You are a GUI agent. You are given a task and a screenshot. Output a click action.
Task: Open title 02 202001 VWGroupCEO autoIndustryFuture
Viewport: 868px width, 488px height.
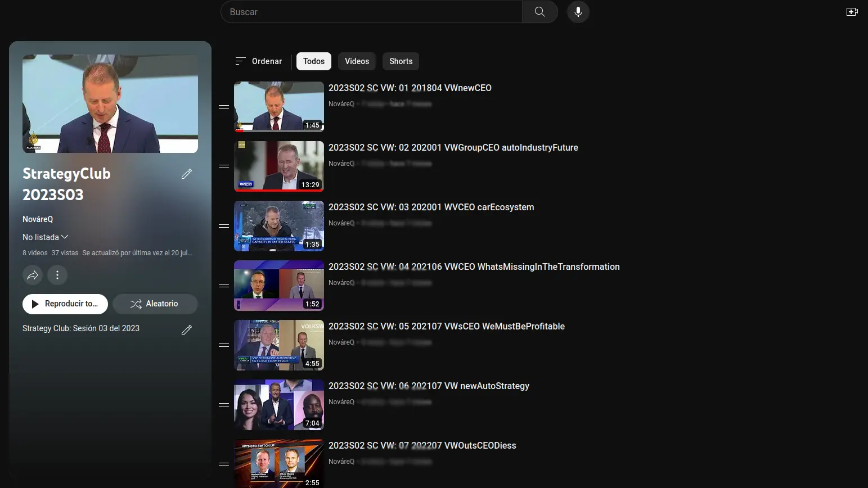tap(453, 148)
